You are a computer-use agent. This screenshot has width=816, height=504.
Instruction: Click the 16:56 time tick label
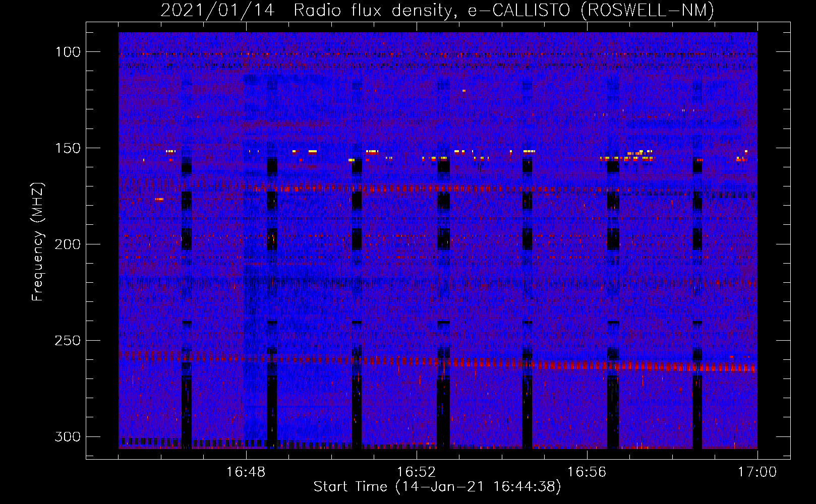[x=587, y=472]
